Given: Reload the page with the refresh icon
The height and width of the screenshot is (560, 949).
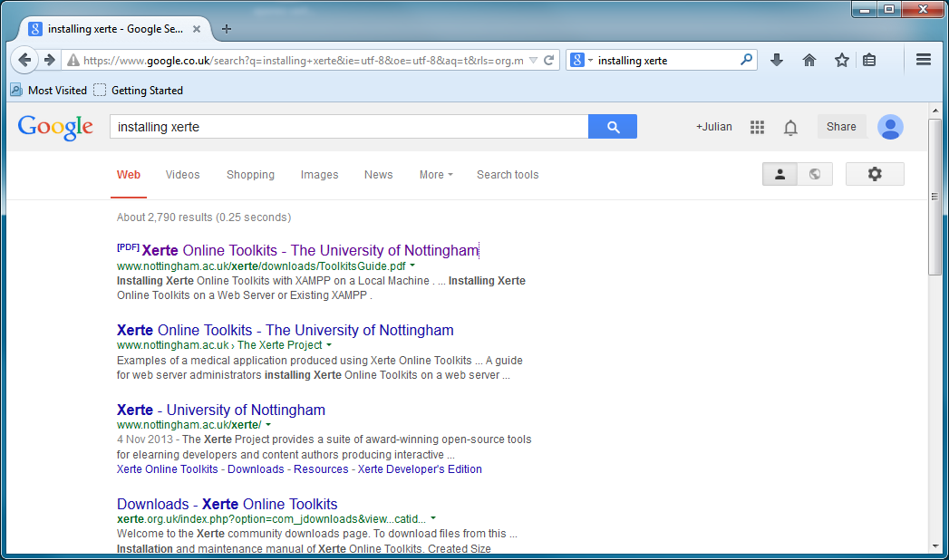Looking at the screenshot, I should point(549,61).
